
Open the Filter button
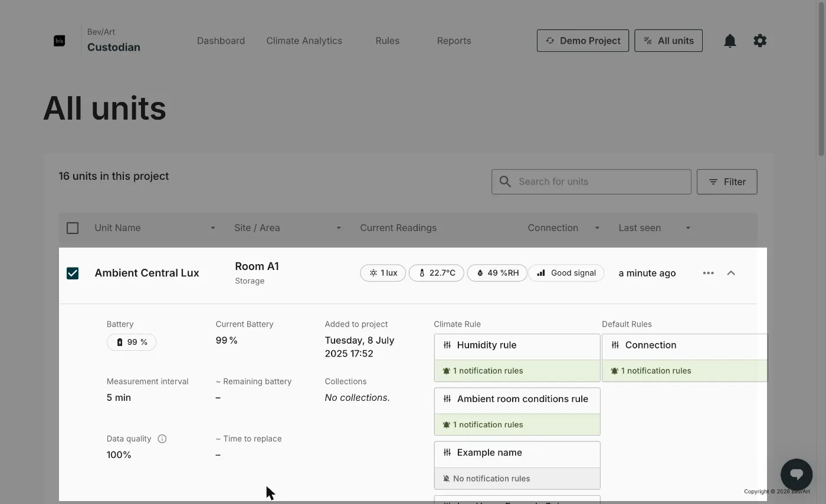click(x=727, y=182)
